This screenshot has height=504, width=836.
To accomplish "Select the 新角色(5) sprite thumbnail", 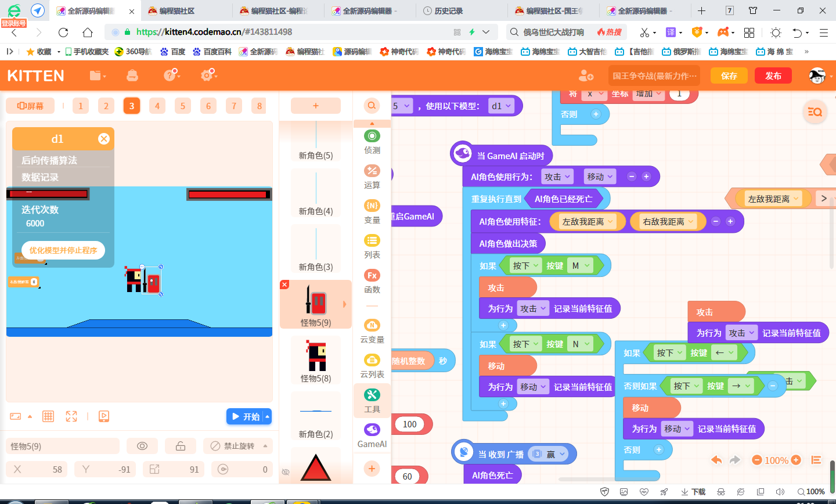I will [x=316, y=141].
